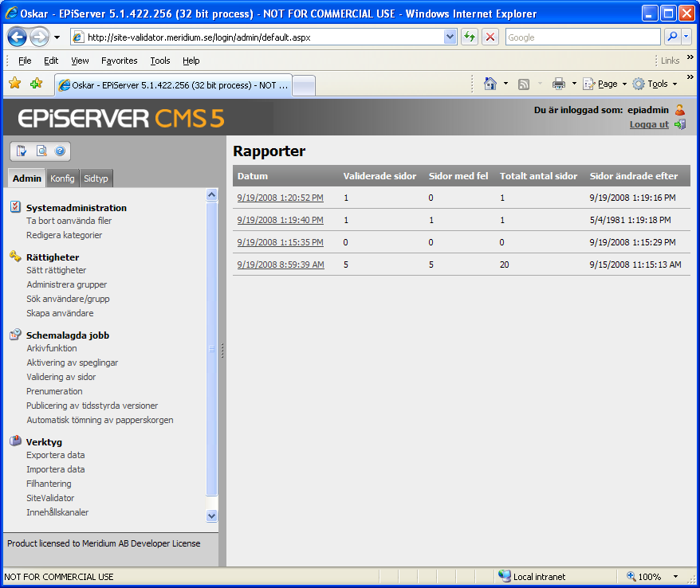The image size is (700, 588).
Task: Expand the address bar history dropdown
Action: tap(450, 37)
